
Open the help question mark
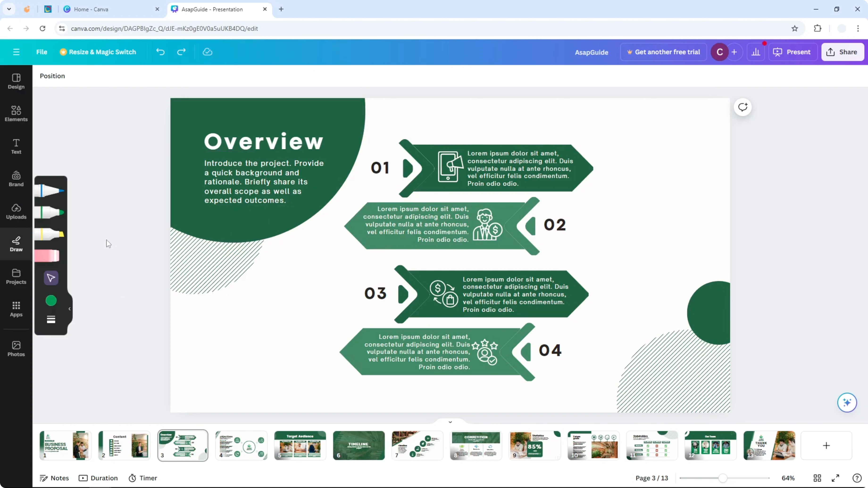point(857,478)
